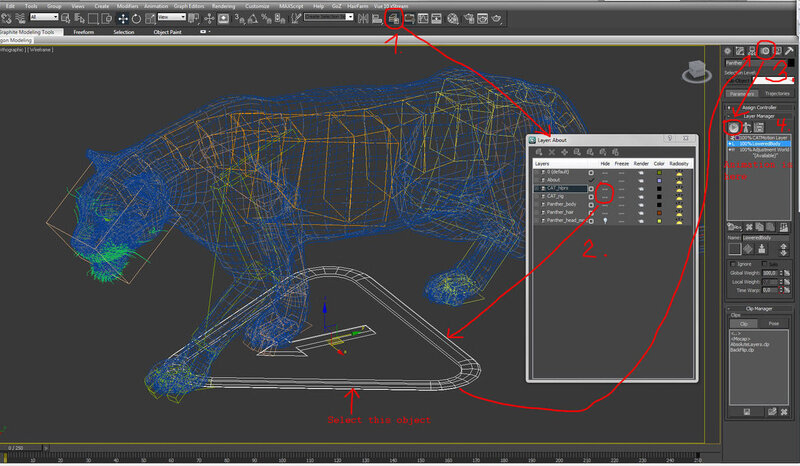This screenshot has width=800, height=466.
Task: Click the Hierarchy command panel icon
Action: 752,50
